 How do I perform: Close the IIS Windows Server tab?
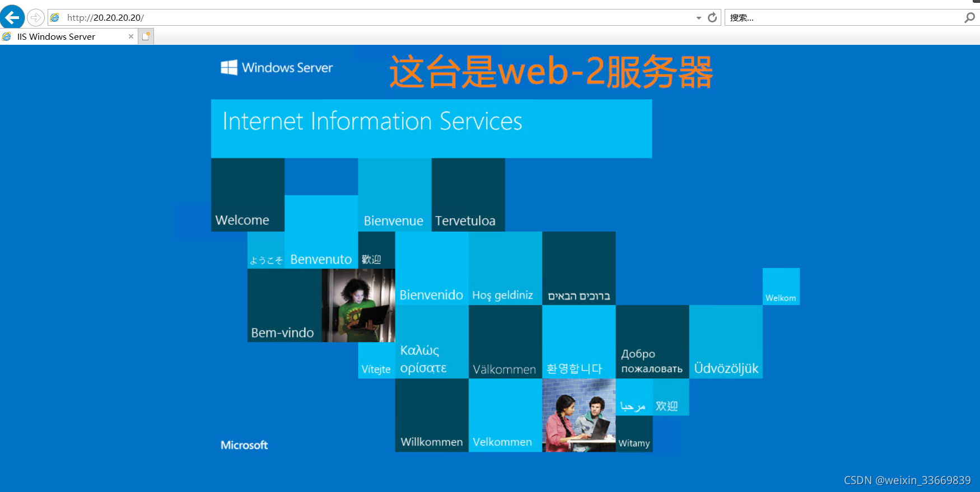pos(131,36)
